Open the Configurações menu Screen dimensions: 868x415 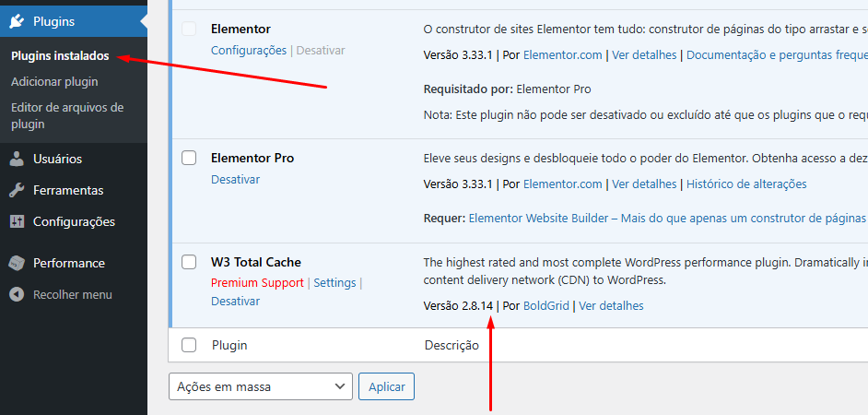pyautogui.click(x=74, y=221)
